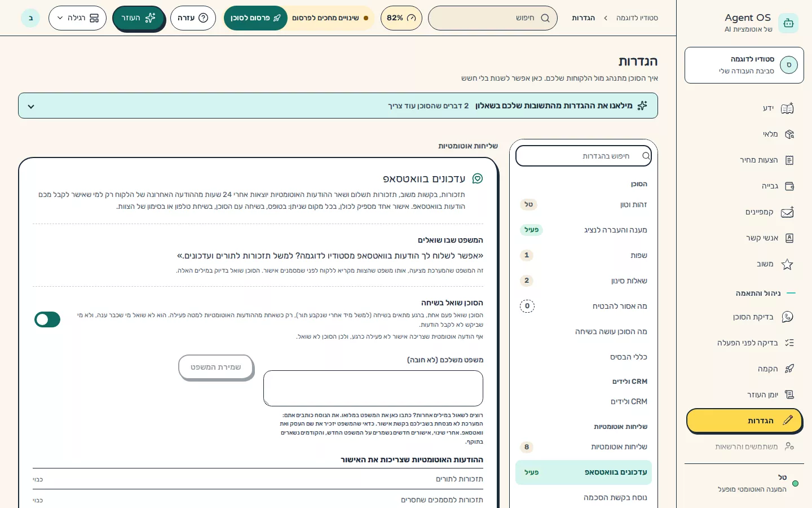Open אנשי קשר (contacts) in the sidebar
Screen dimensions: 812x508
(x=744, y=238)
